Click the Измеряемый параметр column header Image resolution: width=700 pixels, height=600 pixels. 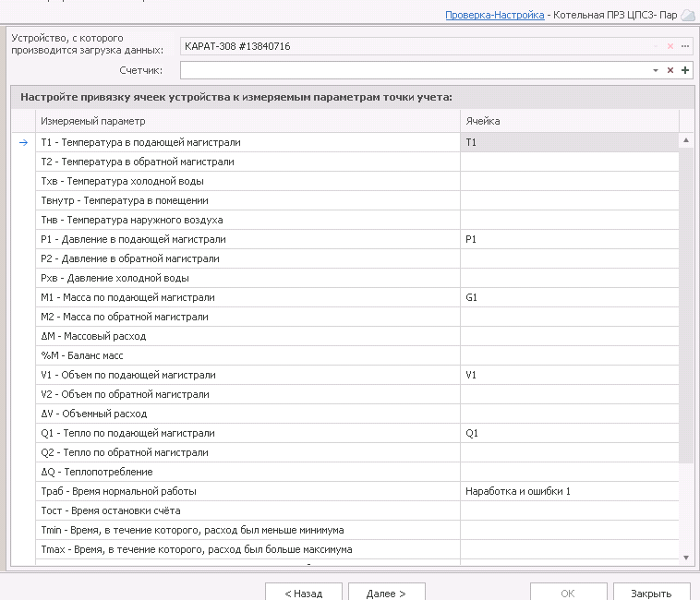pyautogui.click(x=247, y=121)
